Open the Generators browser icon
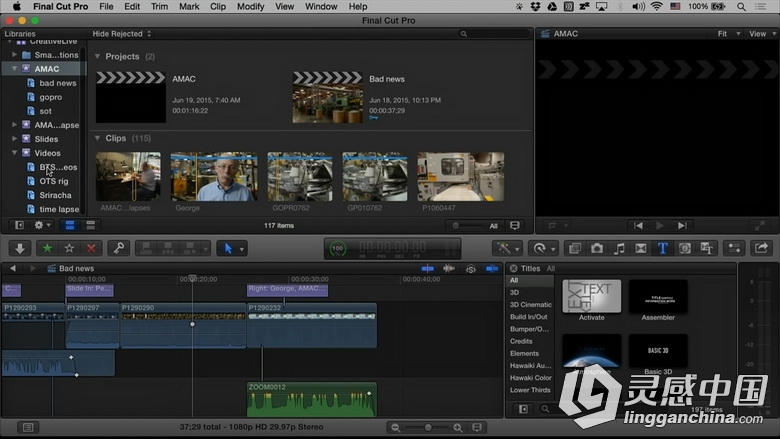The width and height of the screenshot is (780, 439). pos(684,248)
